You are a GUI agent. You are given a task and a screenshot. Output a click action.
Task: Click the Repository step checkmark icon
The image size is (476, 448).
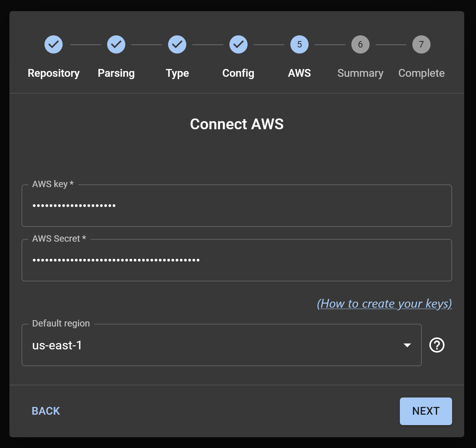pos(54,44)
